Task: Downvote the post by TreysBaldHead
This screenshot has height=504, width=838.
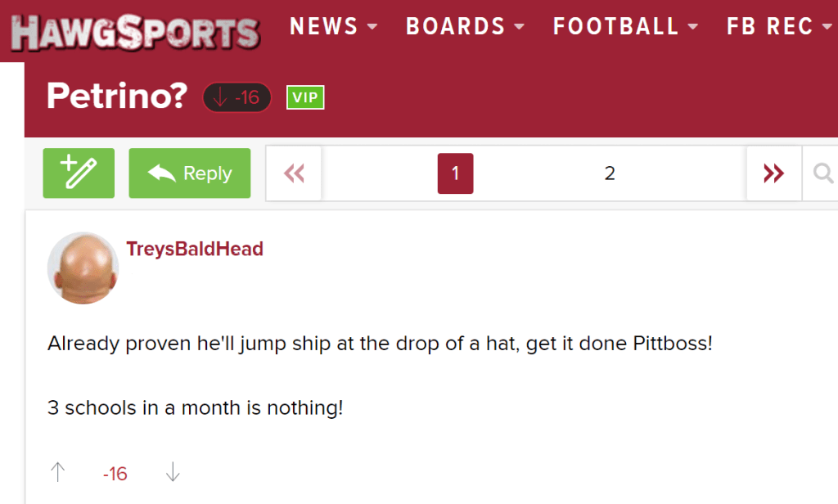Action: 173,472
